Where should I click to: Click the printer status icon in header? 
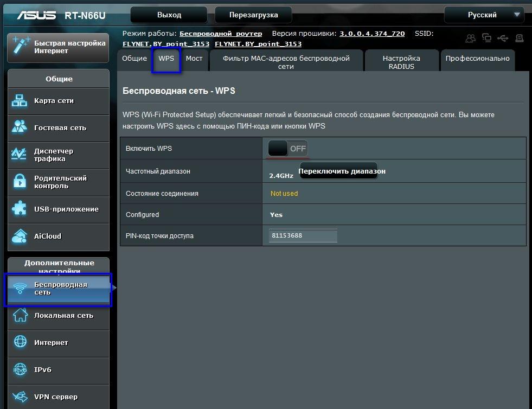pos(520,39)
